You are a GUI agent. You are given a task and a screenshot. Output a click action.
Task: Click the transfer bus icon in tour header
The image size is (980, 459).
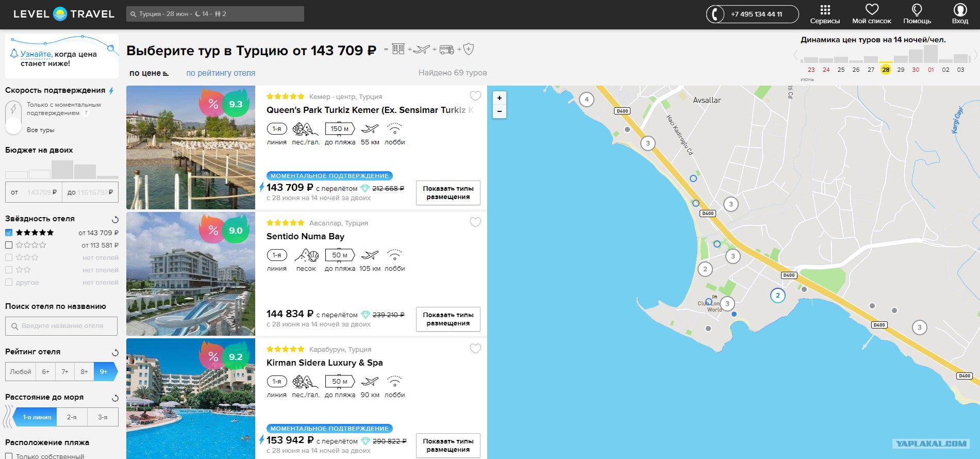pos(447,50)
